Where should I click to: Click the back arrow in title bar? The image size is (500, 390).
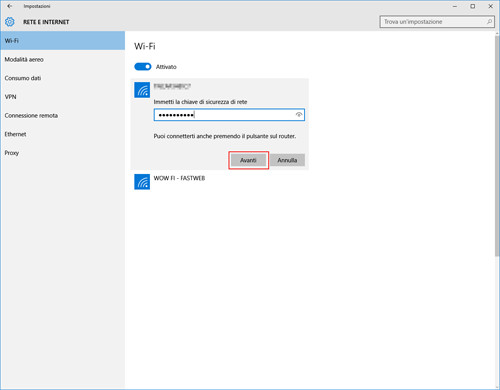point(10,6)
